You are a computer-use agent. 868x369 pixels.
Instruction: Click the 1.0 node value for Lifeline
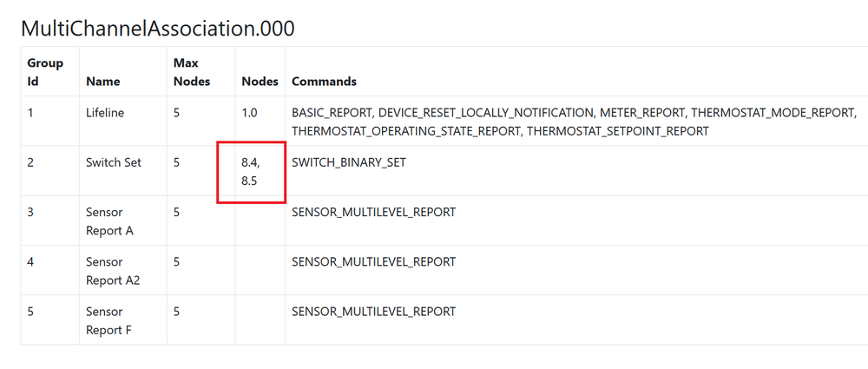click(250, 113)
